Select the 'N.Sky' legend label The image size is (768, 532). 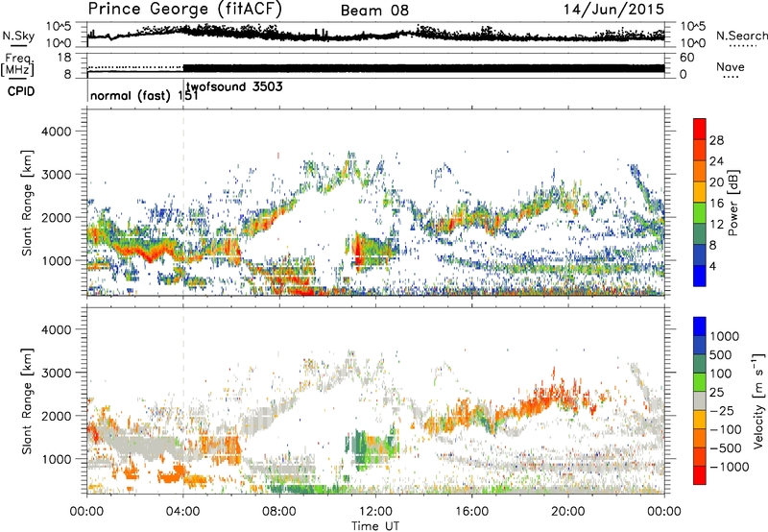18,36
